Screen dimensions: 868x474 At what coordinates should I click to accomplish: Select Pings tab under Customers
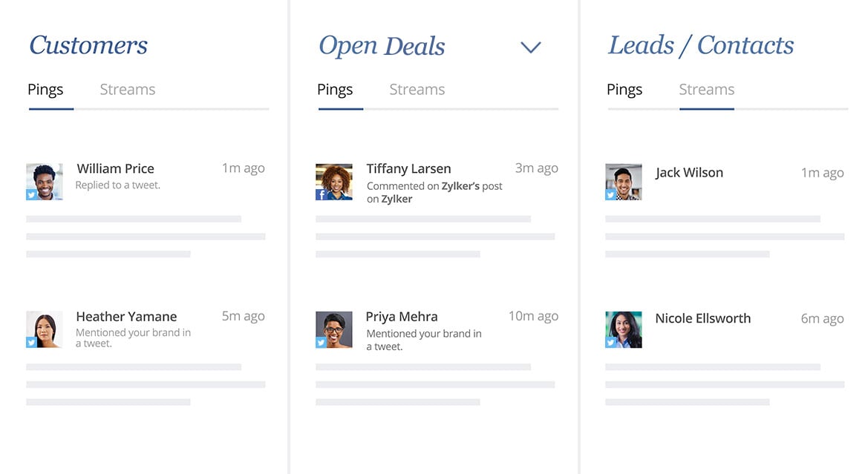(45, 90)
